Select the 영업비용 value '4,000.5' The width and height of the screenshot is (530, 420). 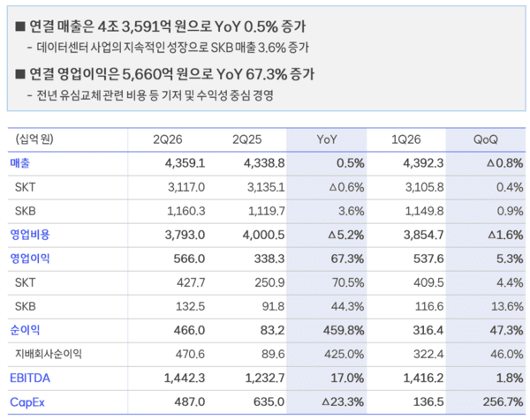pos(263,235)
